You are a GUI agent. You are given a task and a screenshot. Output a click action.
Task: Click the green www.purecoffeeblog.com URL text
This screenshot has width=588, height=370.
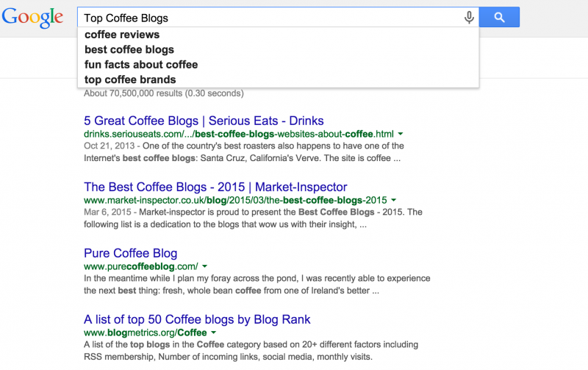[140, 266]
